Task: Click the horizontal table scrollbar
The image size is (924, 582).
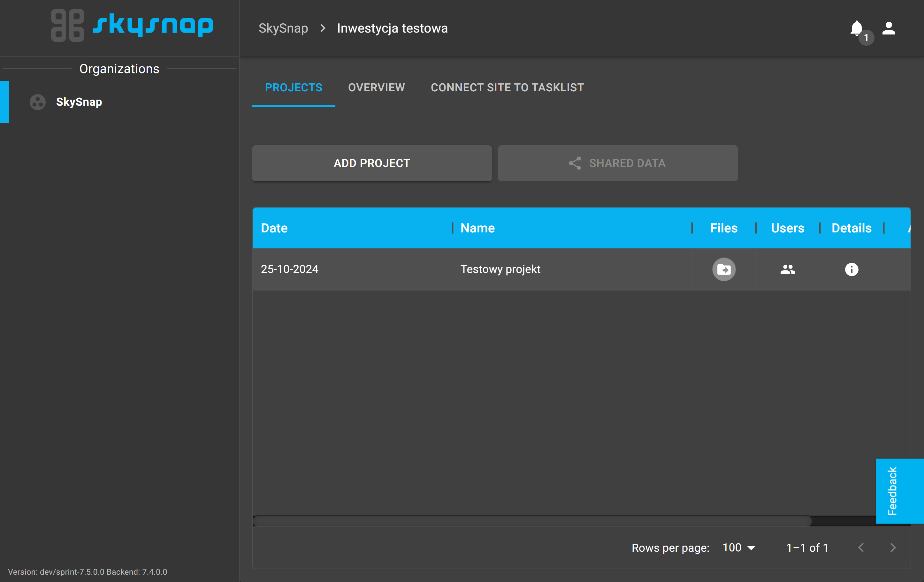Action: point(532,521)
